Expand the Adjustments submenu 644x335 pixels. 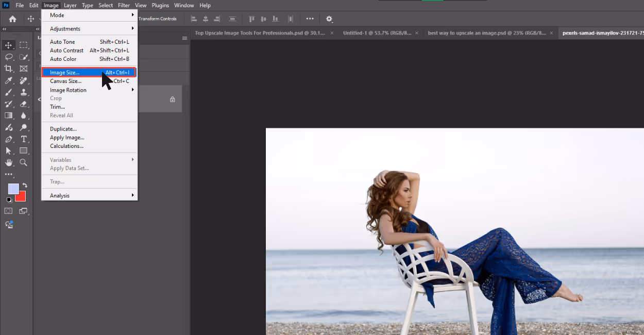click(x=89, y=29)
